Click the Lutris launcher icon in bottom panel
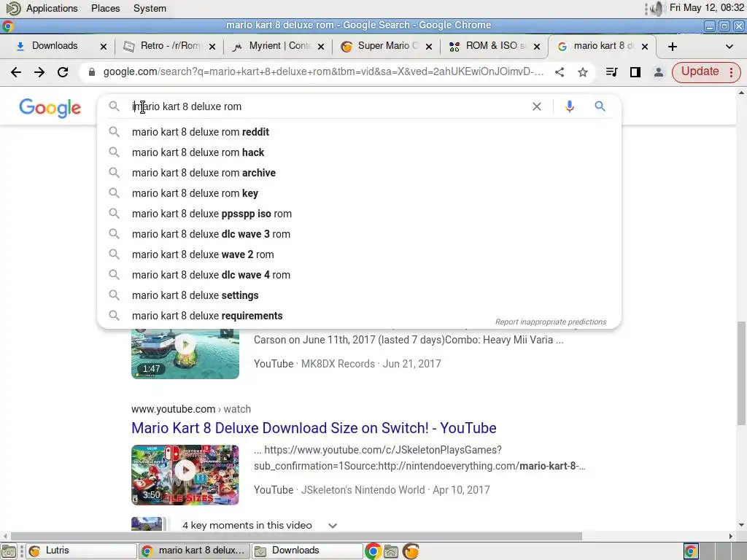The height and width of the screenshot is (560, 747). click(411, 551)
